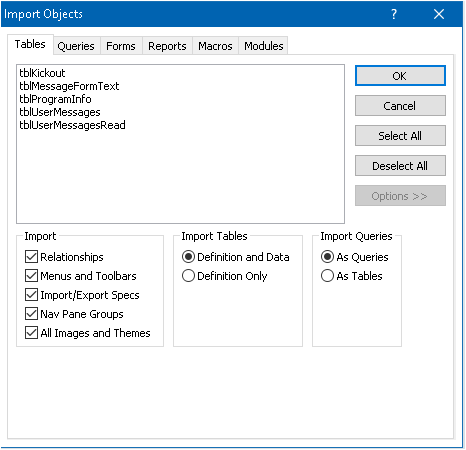
Task: Go to the Reports tab
Action: 167,46
